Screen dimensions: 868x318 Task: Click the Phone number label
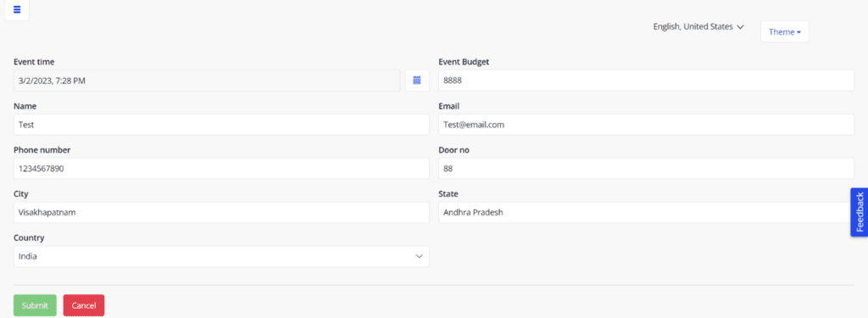pos(42,150)
